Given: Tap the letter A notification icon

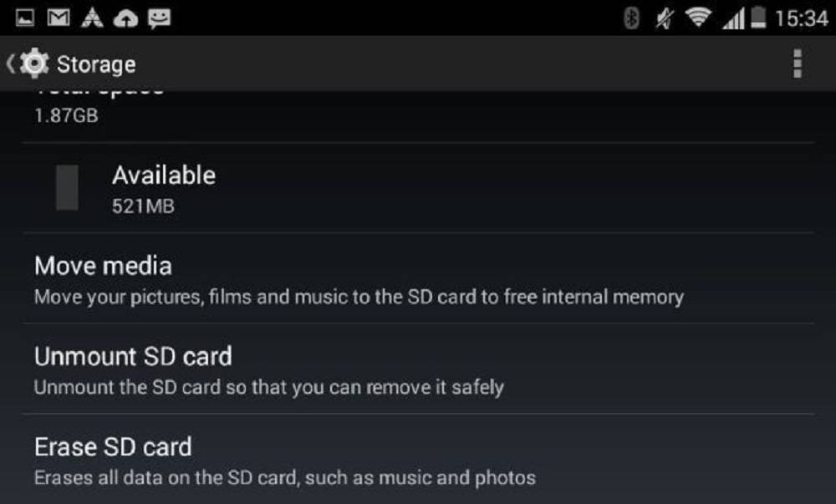Looking at the screenshot, I should click(x=92, y=18).
